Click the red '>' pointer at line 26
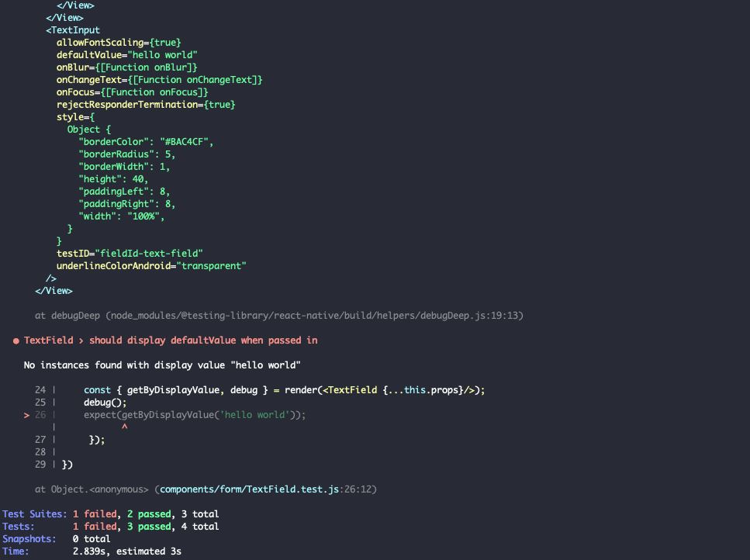 coord(27,415)
